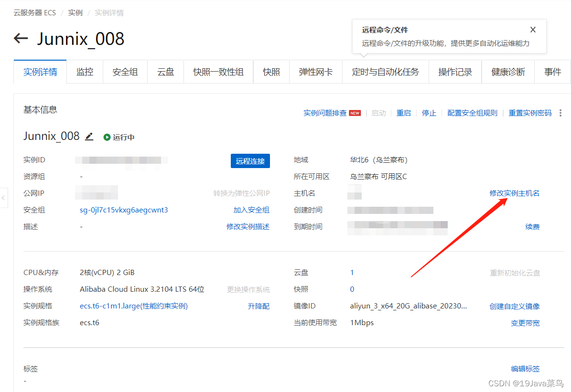Click the 重新初始化云盘 text
Viewport: 571px width, 392px height.
(515, 273)
